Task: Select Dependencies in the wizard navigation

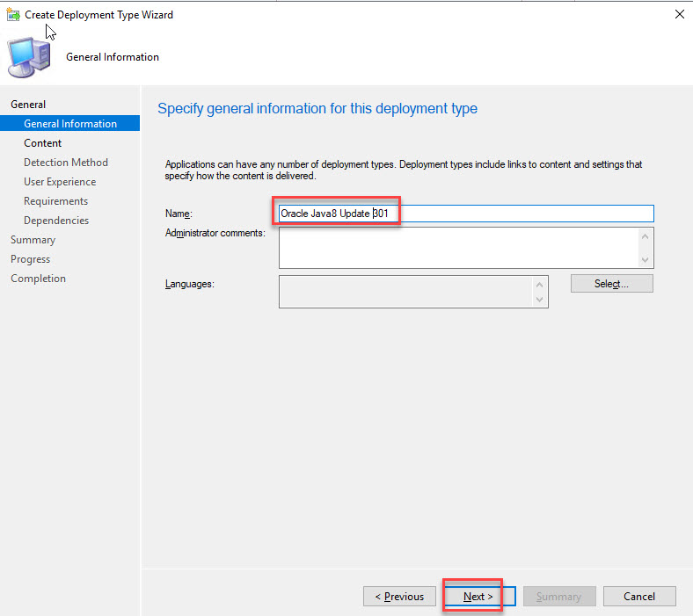Action: click(56, 221)
